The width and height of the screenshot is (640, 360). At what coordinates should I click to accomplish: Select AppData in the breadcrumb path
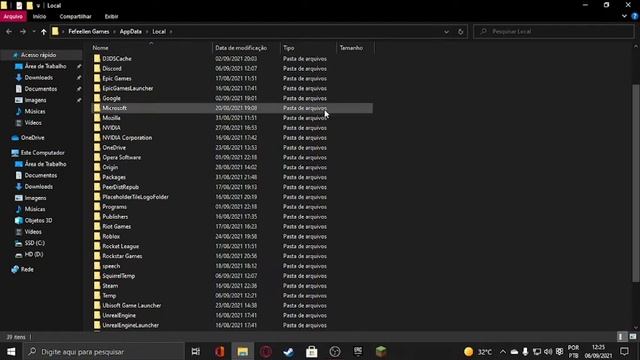(131, 31)
